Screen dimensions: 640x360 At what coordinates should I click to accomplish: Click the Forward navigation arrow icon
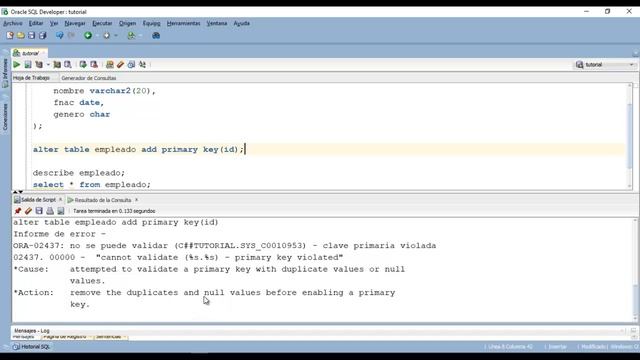pyautogui.click(x=107, y=36)
